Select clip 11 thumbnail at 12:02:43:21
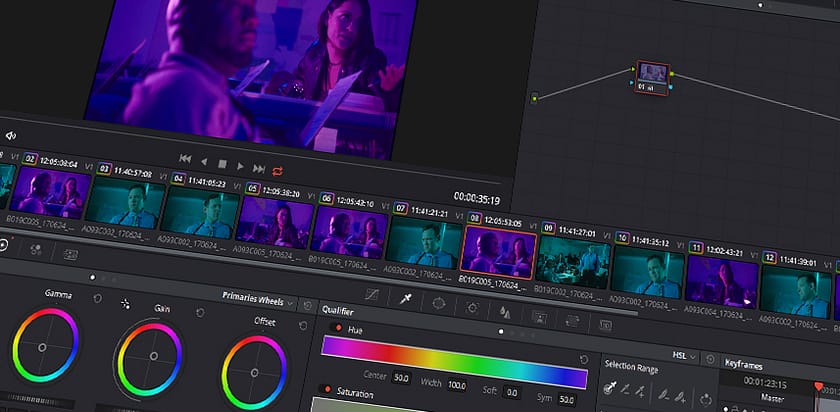Screen dimensions: 840x412 click(x=722, y=282)
